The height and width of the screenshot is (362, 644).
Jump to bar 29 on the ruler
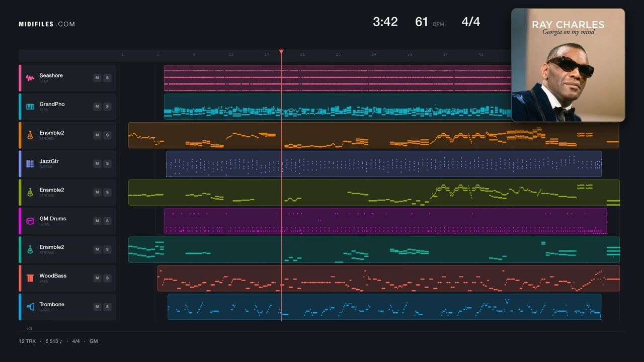click(374, 54)
